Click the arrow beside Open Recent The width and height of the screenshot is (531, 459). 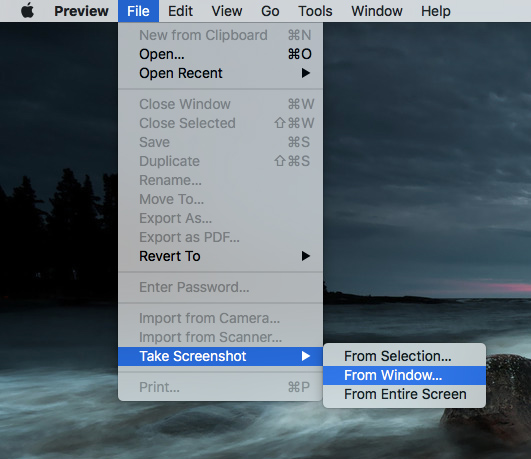[305, 73]
